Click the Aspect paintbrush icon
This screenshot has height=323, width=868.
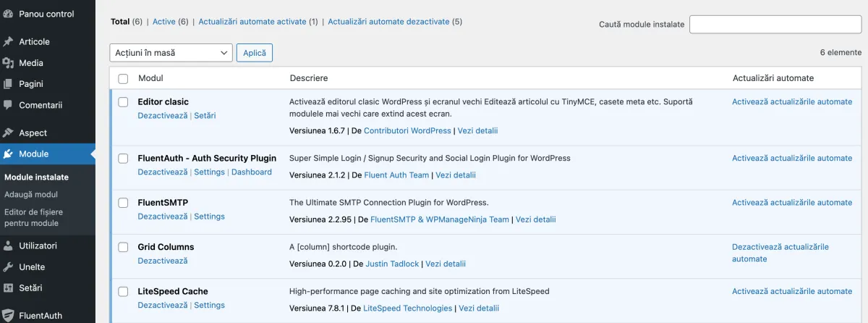click(8, 133)
